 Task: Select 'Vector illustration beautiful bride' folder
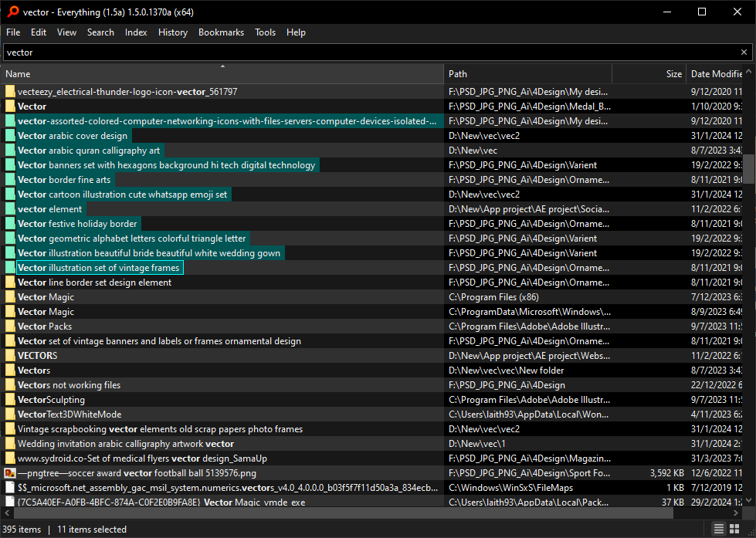(x=149, y=253)
